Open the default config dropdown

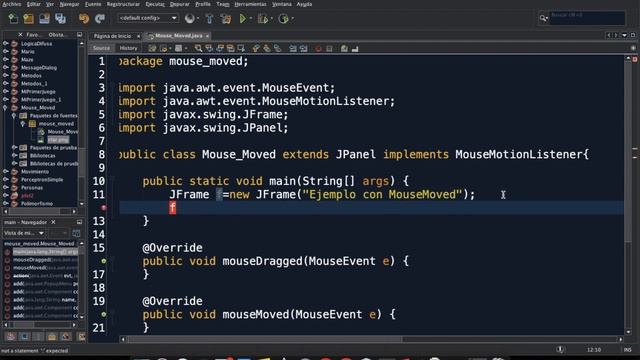pos(148,18)
